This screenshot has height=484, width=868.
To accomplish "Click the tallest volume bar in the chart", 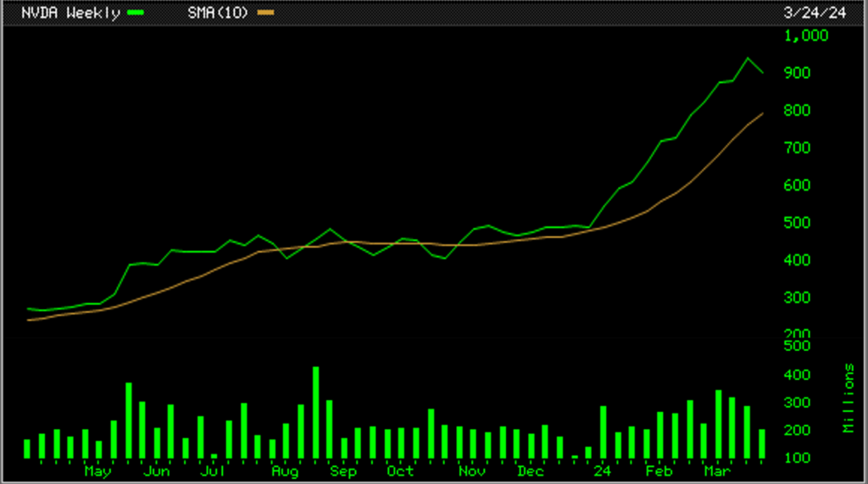I will tap(315, 413).
